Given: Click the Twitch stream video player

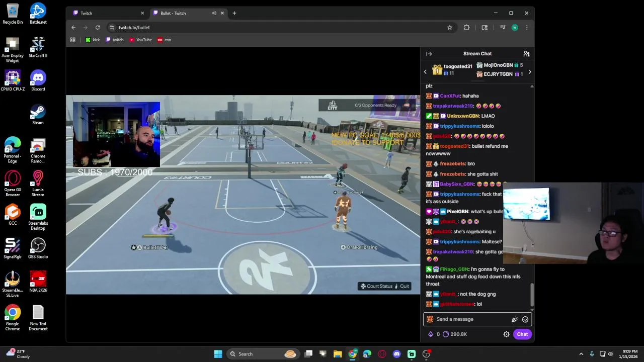Looking at the screenshot, I should pyautogui.click(x=243, y=195).
